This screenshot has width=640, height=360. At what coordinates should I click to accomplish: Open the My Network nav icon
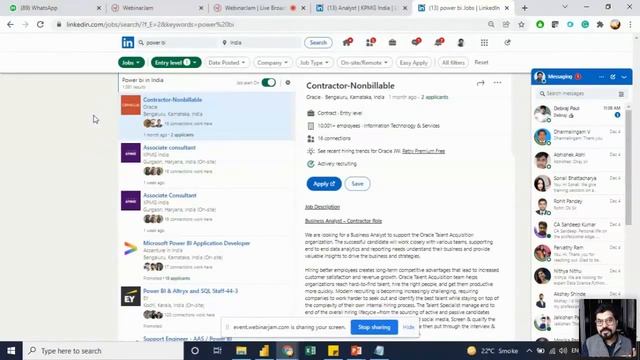(370, 42)
